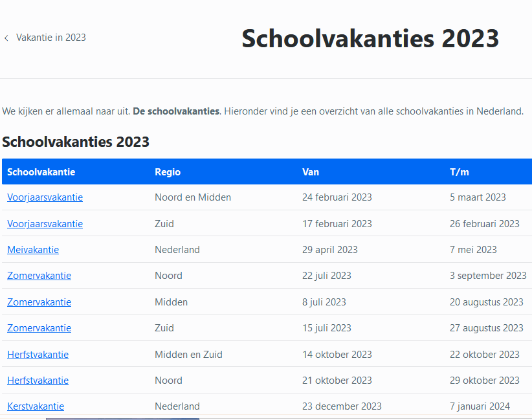The image size is (532, 420).
Task: Open Herfstvakantie link for Midden en Zuid
Action: point(38,355)
